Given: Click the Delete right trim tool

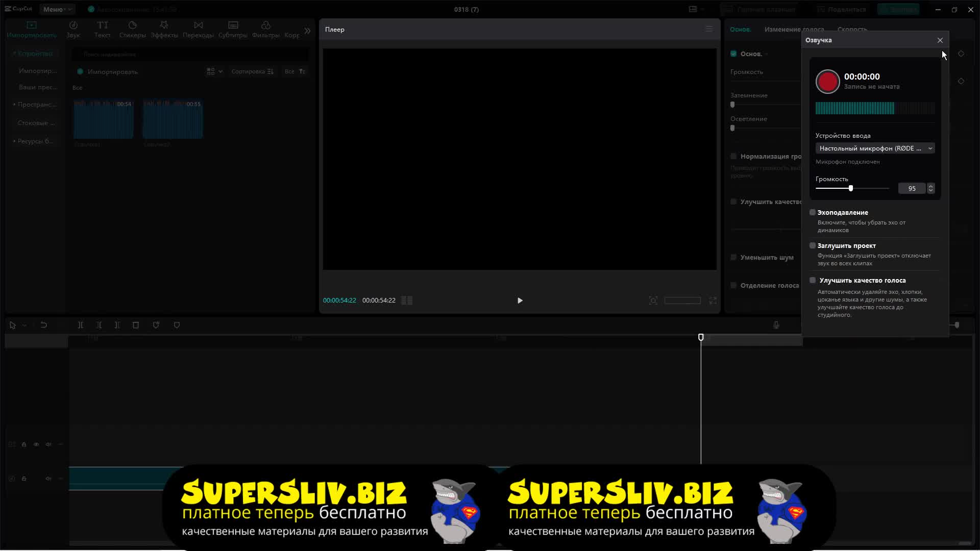Looking at the screenshot, I should pos(117,325).
